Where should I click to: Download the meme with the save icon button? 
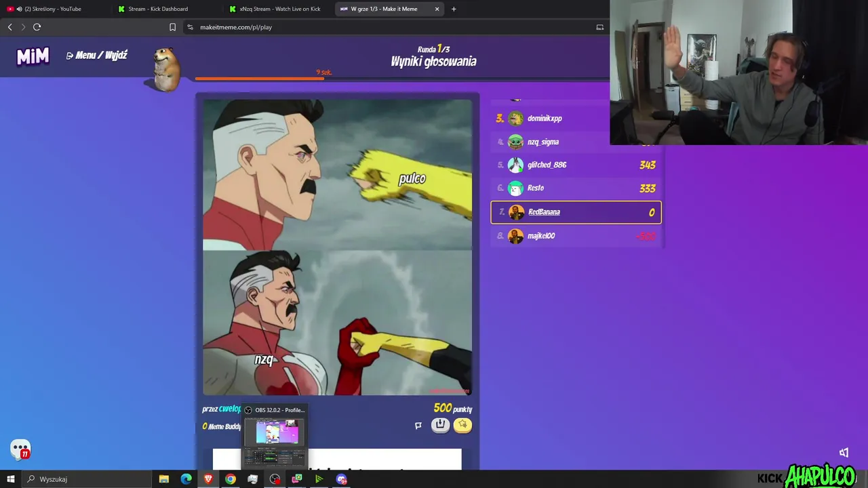(440, 425)
